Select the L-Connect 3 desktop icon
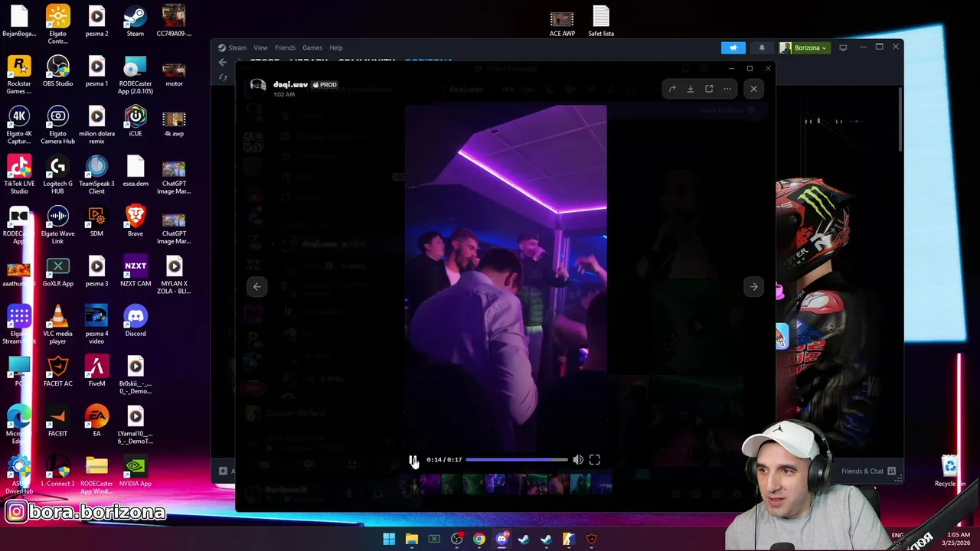The image size is (980, 551). (x=58, y=471)
